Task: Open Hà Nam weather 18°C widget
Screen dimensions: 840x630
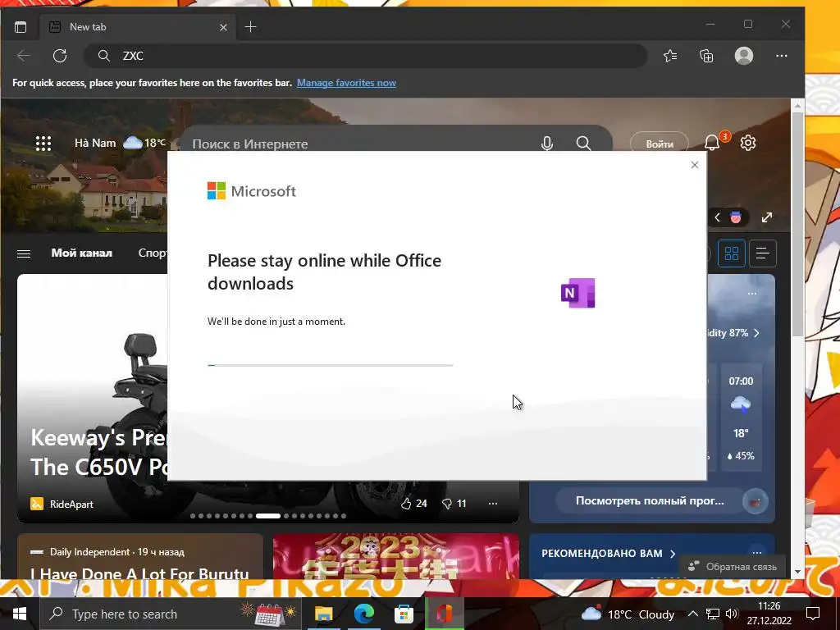Action: tap(120, 143)
